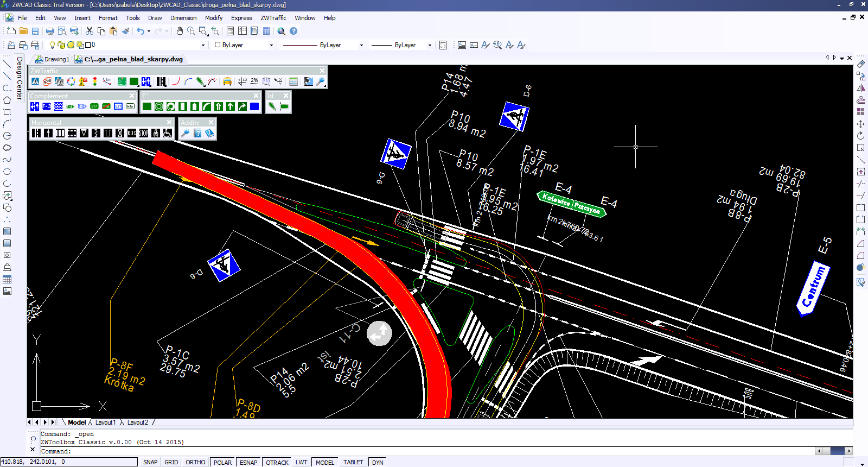Click the coordinates display in status bar
The image size is (868, 467).
[69, 462]
